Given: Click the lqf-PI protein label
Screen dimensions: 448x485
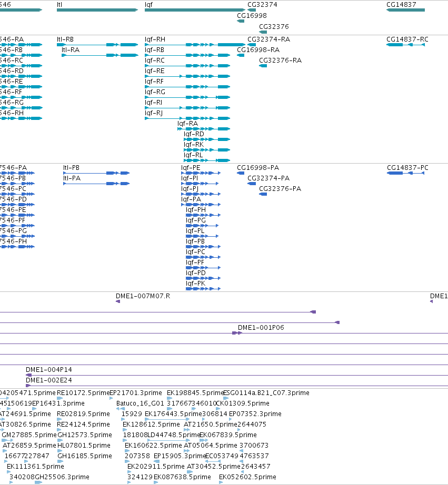Looking at the screenshot, I should [x=190, y=178].
